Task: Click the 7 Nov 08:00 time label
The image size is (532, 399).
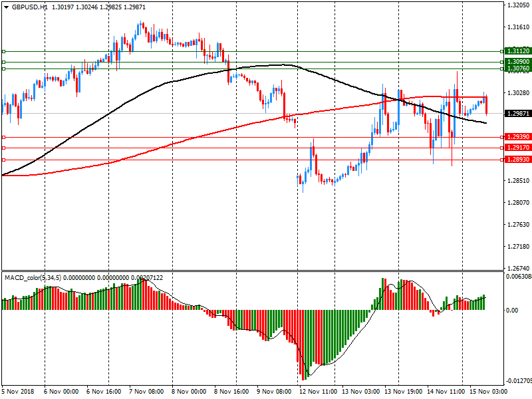Action: 146,391
